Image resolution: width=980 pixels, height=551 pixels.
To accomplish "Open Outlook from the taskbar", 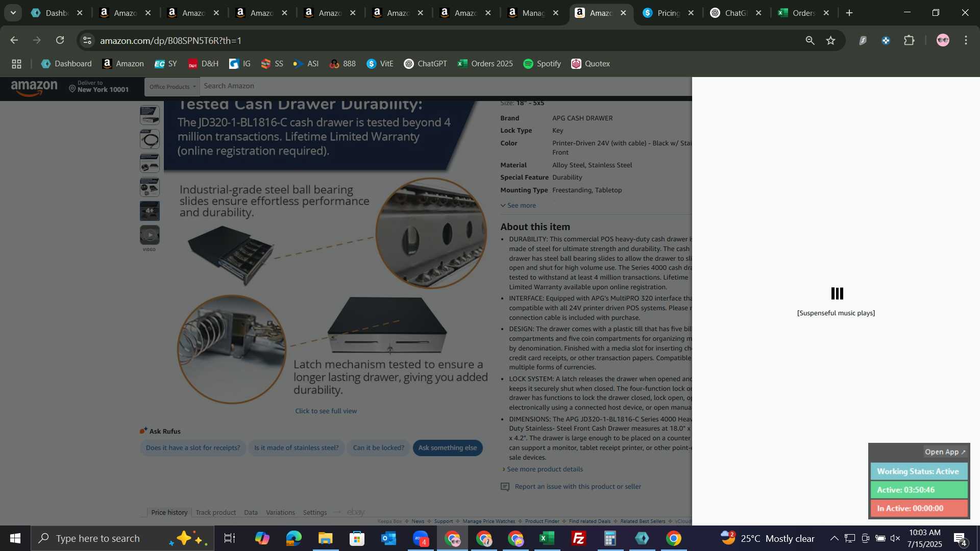I will click(388, 538).
